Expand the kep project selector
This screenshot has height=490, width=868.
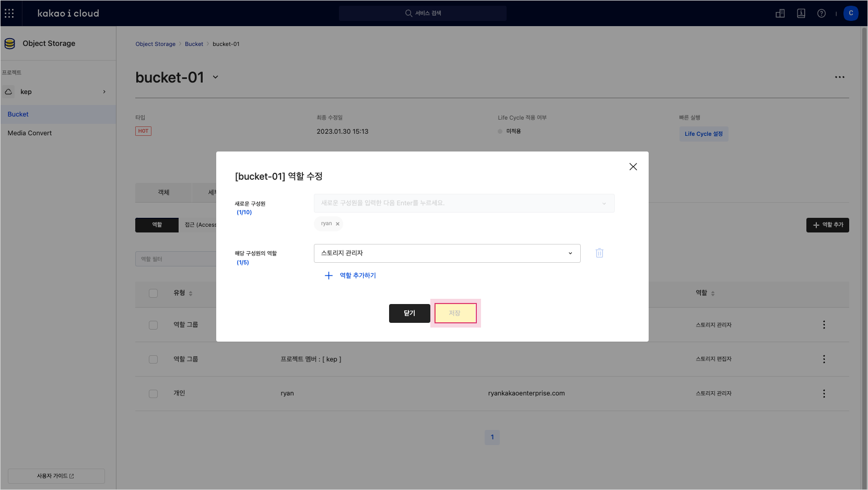104,92
